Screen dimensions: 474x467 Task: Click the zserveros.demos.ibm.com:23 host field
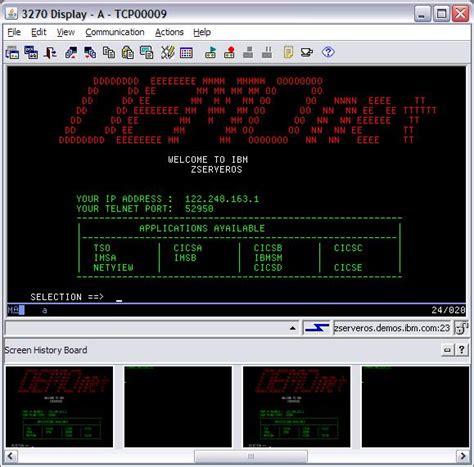point(392,328)
